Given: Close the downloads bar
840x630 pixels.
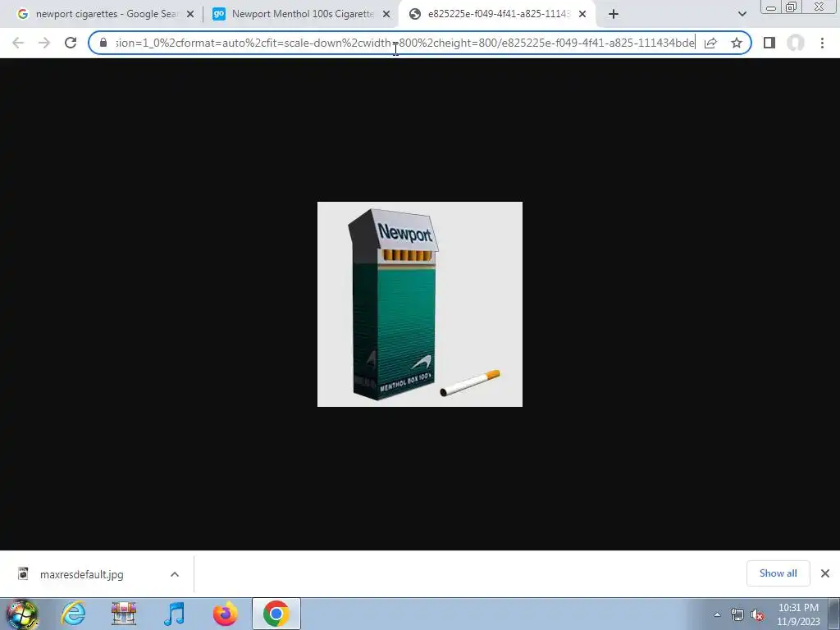Looking at the screenshot, I should pyautogui.click(x=825, y=573).
